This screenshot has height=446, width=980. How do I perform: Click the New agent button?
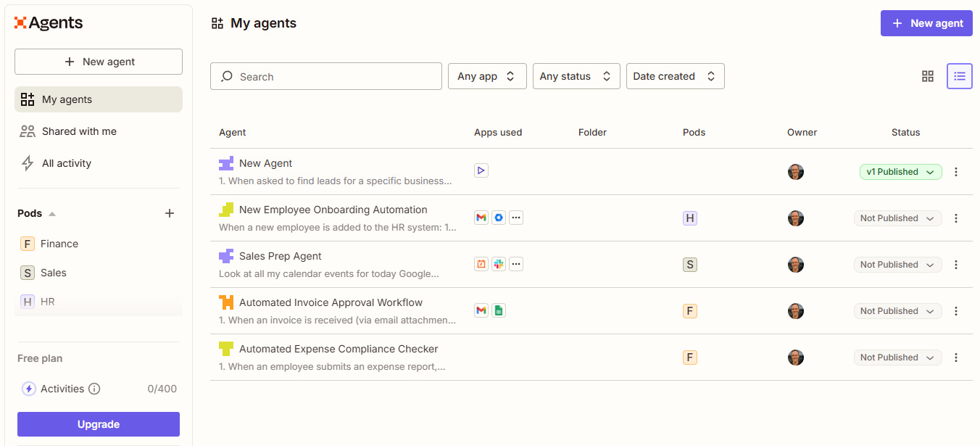[x=926, y=22]
